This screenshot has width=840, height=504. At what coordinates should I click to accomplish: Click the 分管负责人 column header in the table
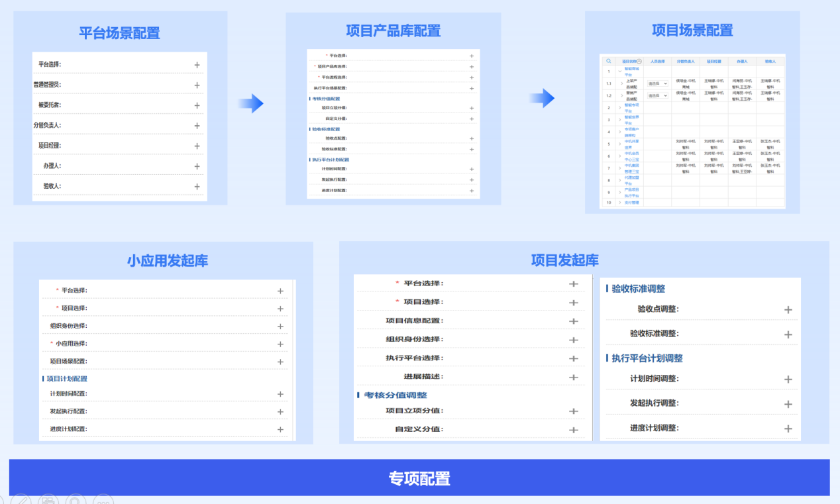pos(686,61)
